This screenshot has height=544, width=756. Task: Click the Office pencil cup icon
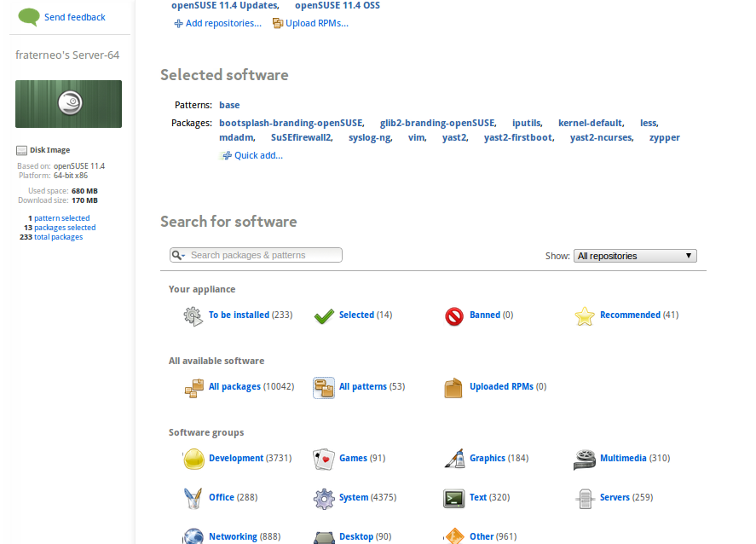(x=193, y=498)
